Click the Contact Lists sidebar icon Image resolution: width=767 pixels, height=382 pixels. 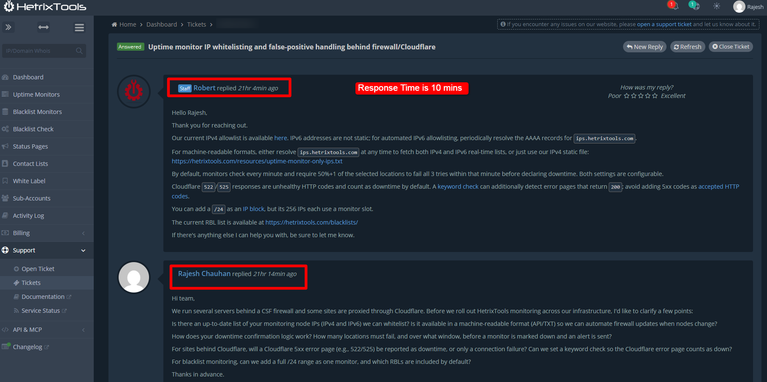click(x=5, y=164)
